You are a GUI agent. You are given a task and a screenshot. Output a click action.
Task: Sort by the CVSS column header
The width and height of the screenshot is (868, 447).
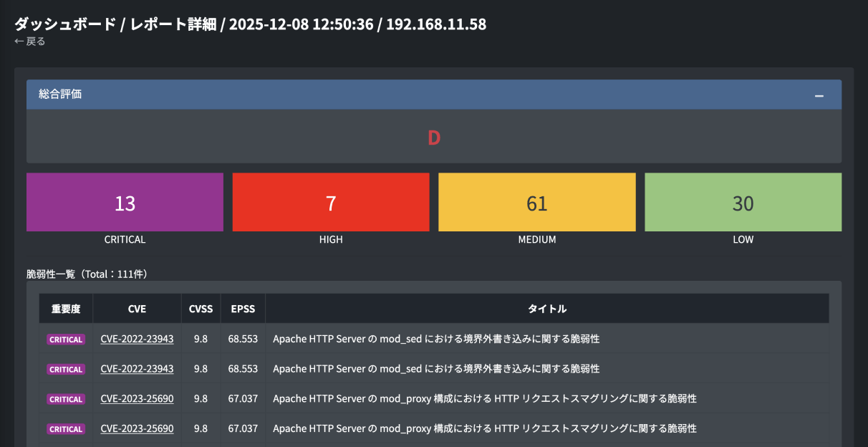pos(201,309)
